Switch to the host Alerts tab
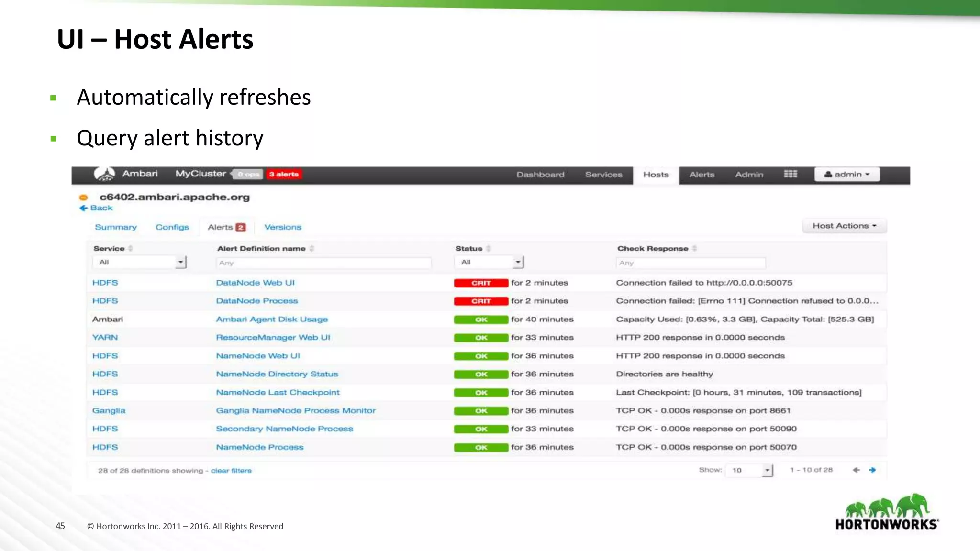This screenshot has width=980, height=551. click(226, 228)
